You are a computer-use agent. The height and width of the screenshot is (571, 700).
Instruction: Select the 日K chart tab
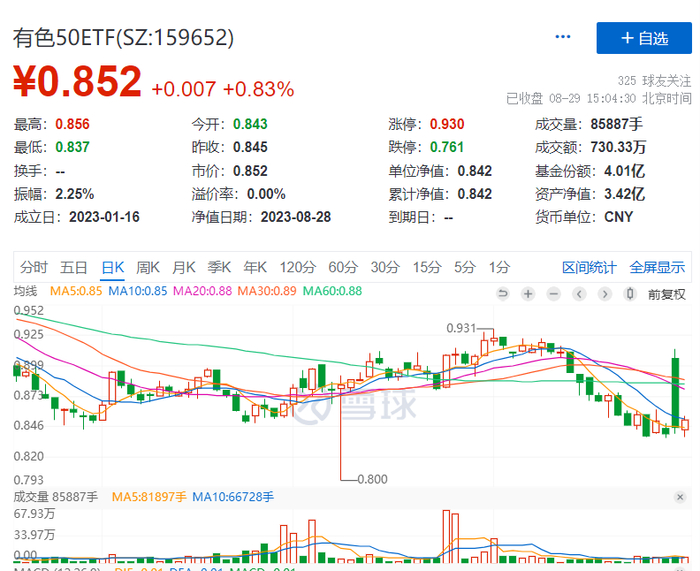[x=112, y=267]
